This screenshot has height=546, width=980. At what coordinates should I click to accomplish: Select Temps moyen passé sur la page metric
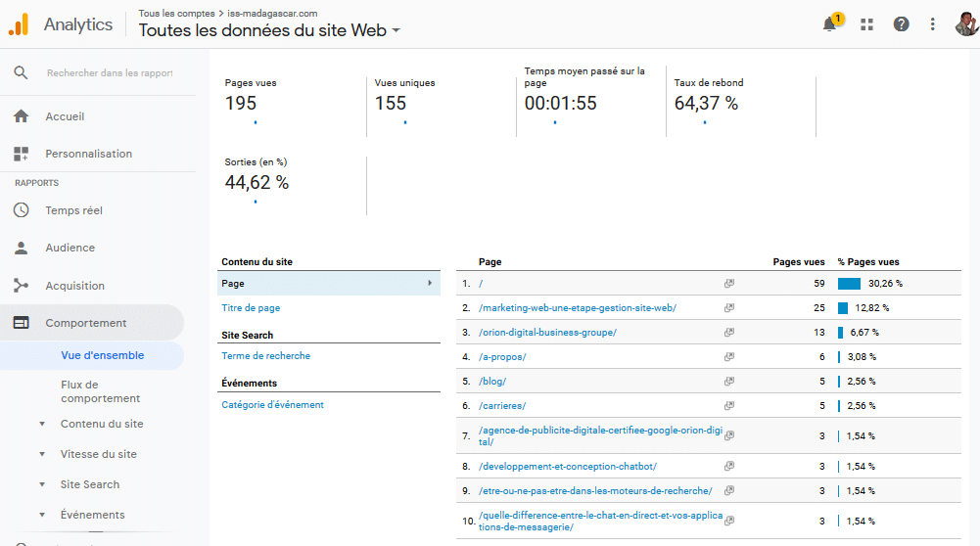[591, 100]
